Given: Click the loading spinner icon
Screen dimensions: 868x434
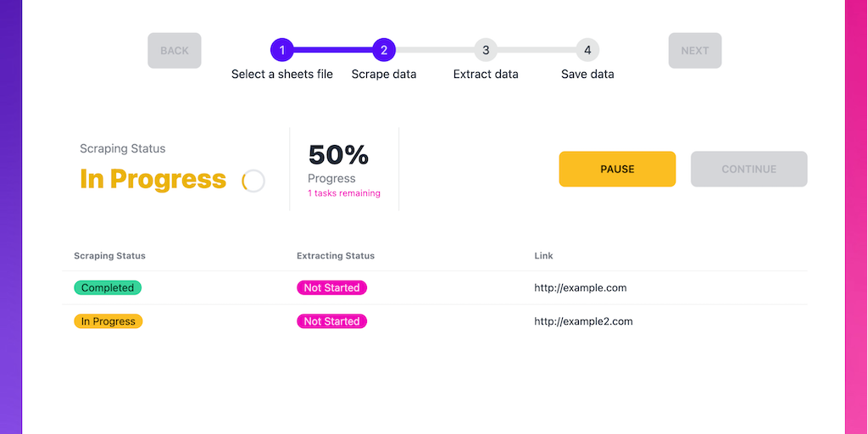Looking at the screenshot, I should 253,181.
